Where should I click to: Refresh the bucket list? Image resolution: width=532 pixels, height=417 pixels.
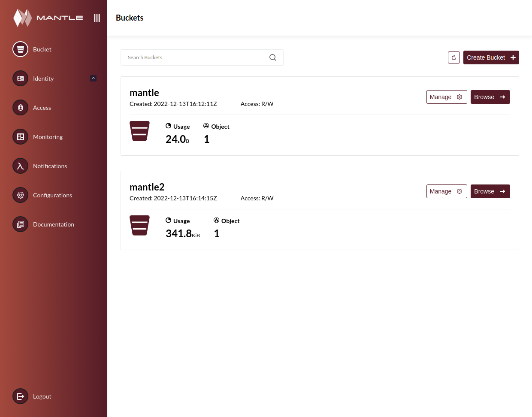pos(454,57)
